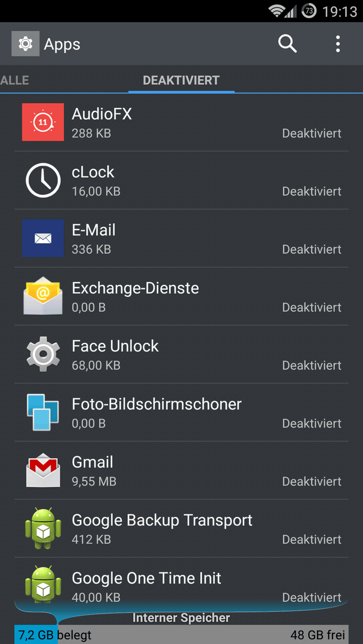363x644 pixels.
Task: Tap AudioFX's Deaktiviert status label
Action: [x=312, y=134]
